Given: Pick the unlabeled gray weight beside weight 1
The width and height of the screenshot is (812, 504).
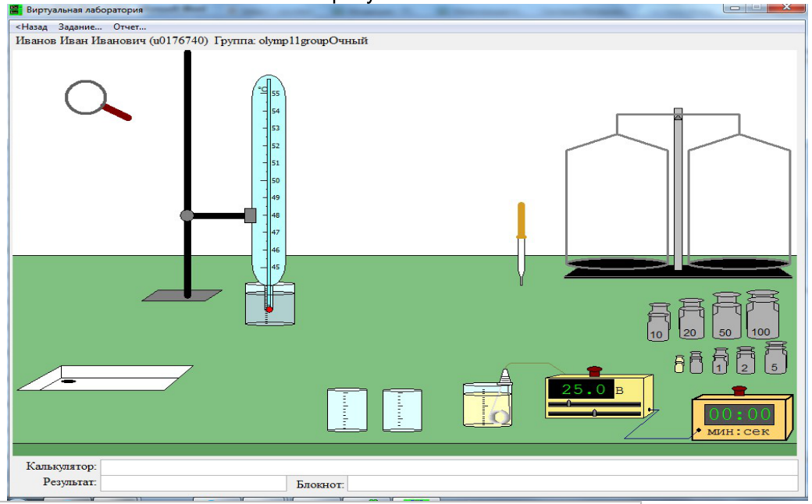Looking at the screenshot, I should [x=696, y=362].
